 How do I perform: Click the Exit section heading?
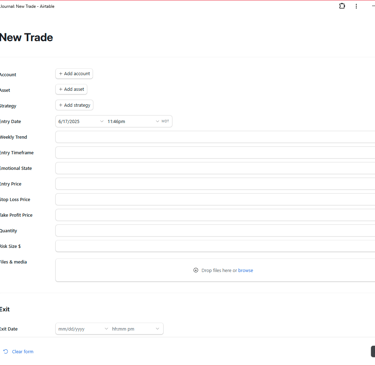[5, 309]
